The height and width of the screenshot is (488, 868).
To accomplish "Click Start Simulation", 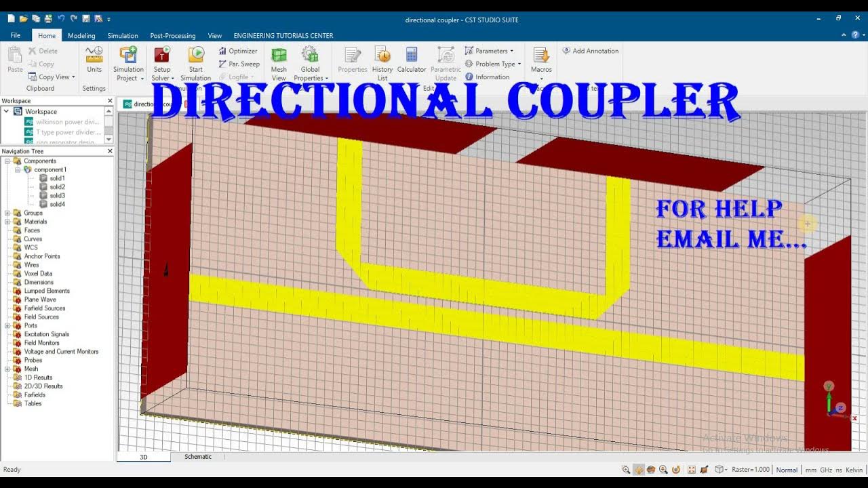I will (195, 64).
